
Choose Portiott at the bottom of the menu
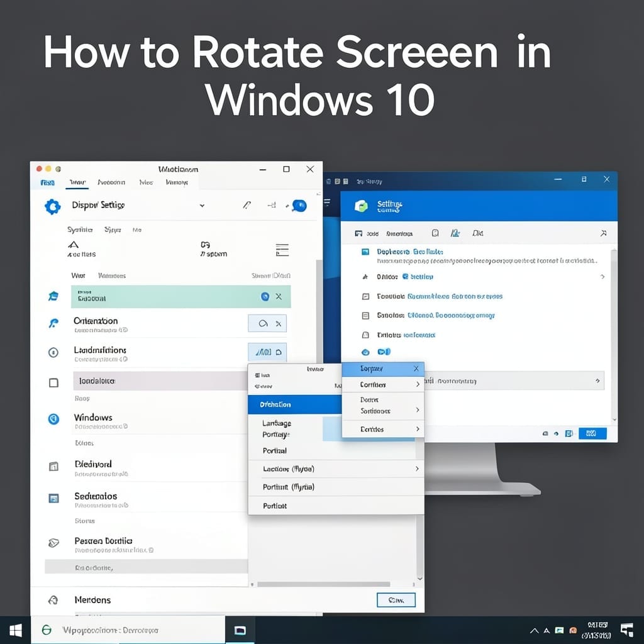(275, 506)
